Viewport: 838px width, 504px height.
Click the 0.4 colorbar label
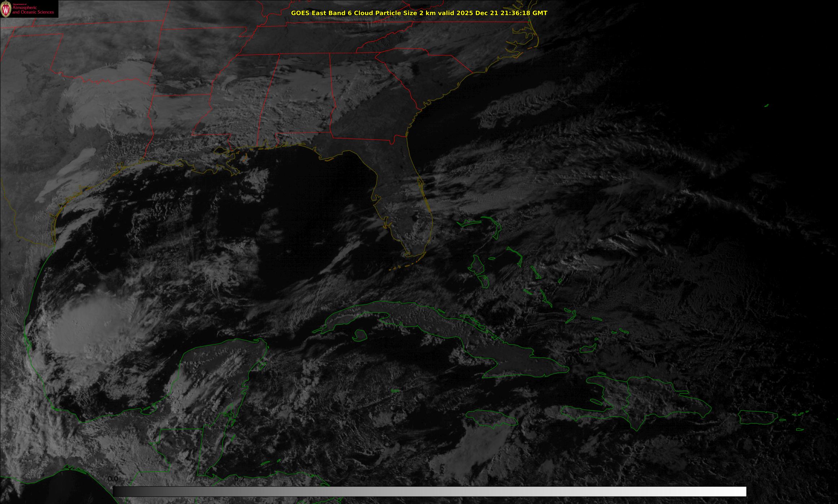coord(366,479)
